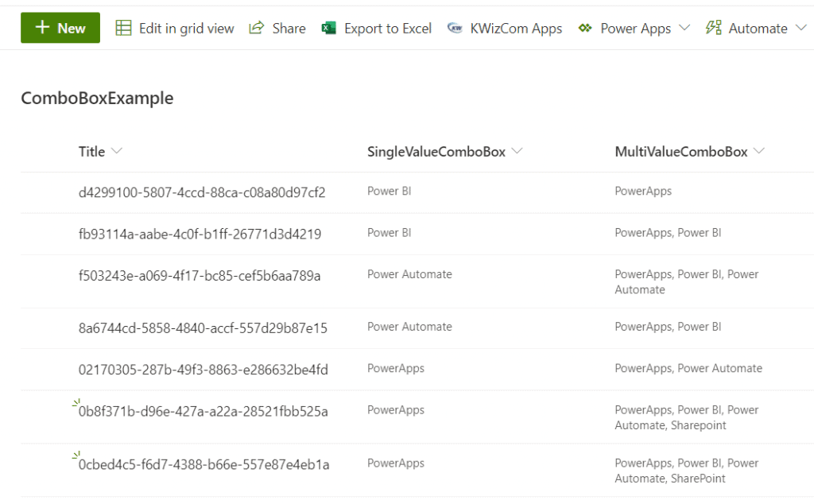Click the Share command label

point(289,29)
